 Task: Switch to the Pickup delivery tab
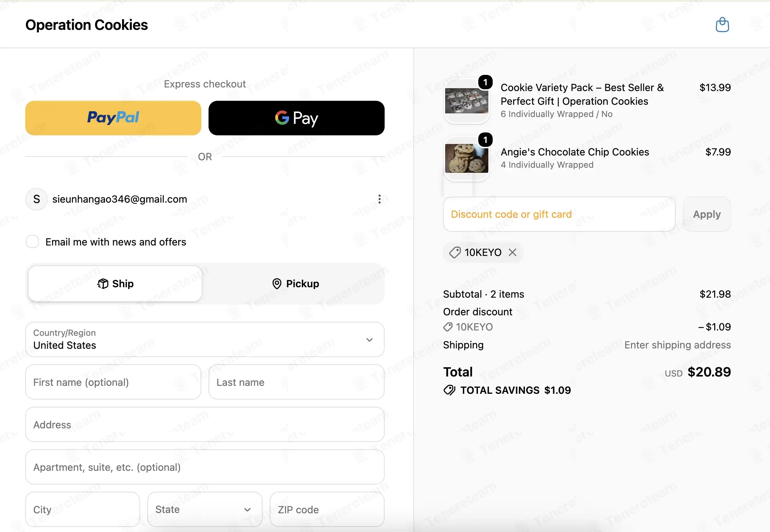point(295,284)
